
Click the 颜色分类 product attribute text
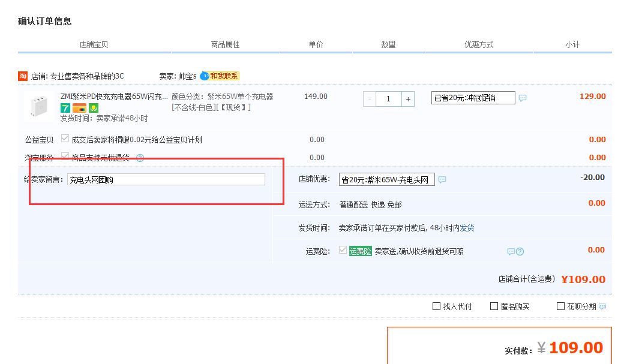(223, 102)
